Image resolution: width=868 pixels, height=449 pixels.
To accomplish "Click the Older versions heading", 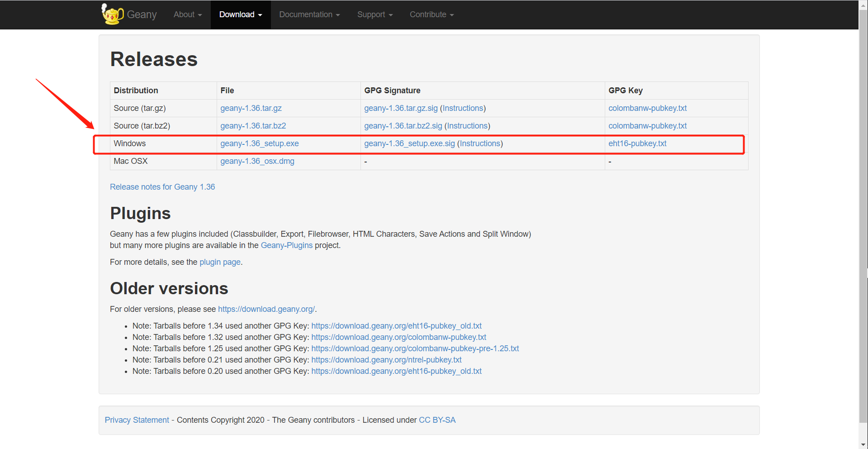I will 169,288.
